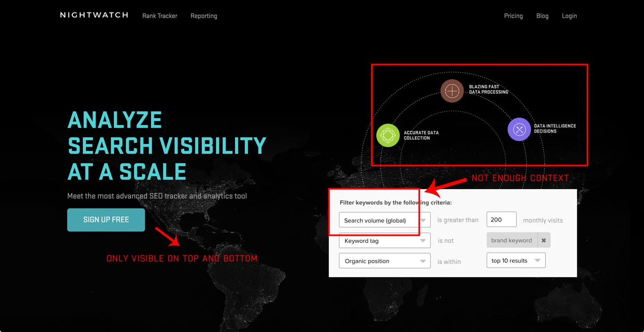Click the green Accurate Data Collection icon

[x=388, y=135]
